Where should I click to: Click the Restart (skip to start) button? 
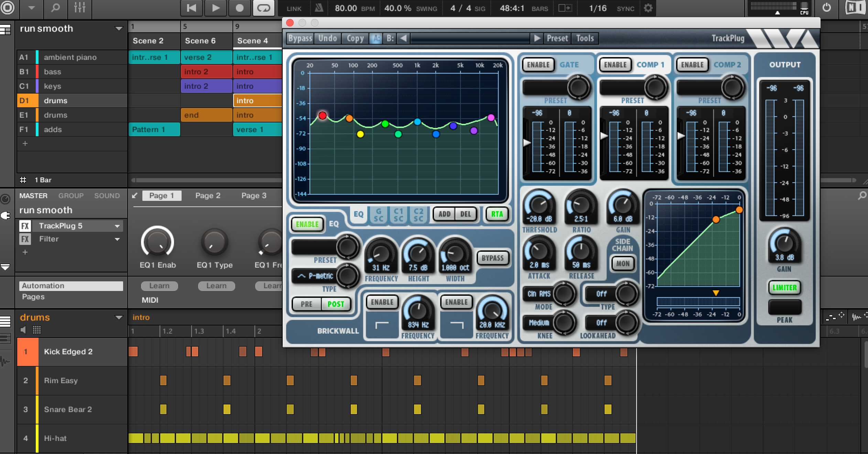click(192, 8)
